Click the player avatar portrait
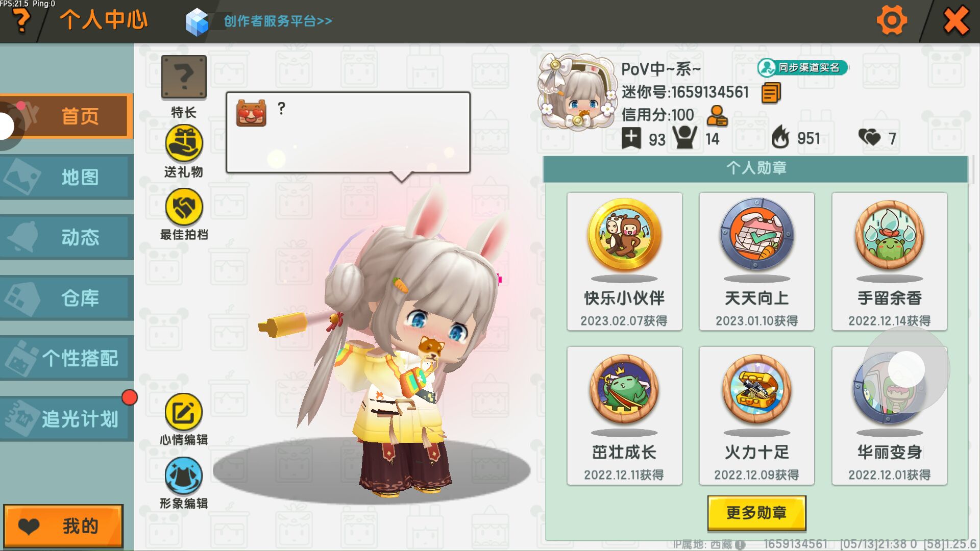This screenshot has height=551, width=980. tap(577, 91)
